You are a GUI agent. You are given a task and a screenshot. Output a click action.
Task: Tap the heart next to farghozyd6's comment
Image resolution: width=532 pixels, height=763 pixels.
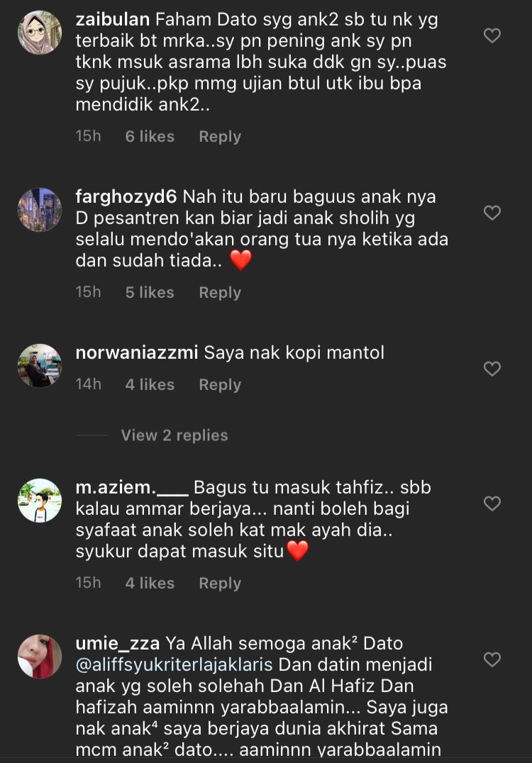coord(492,213)
